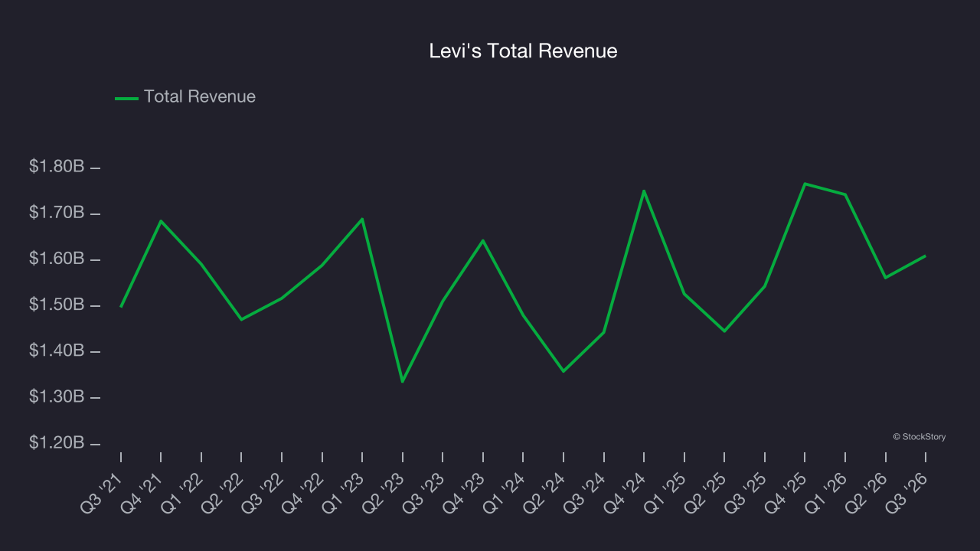Viewport: 980px width, 551px height.
Task: Click the Q2 '24 trough data point
Action: pyautogui.click(x=563, y=371)
